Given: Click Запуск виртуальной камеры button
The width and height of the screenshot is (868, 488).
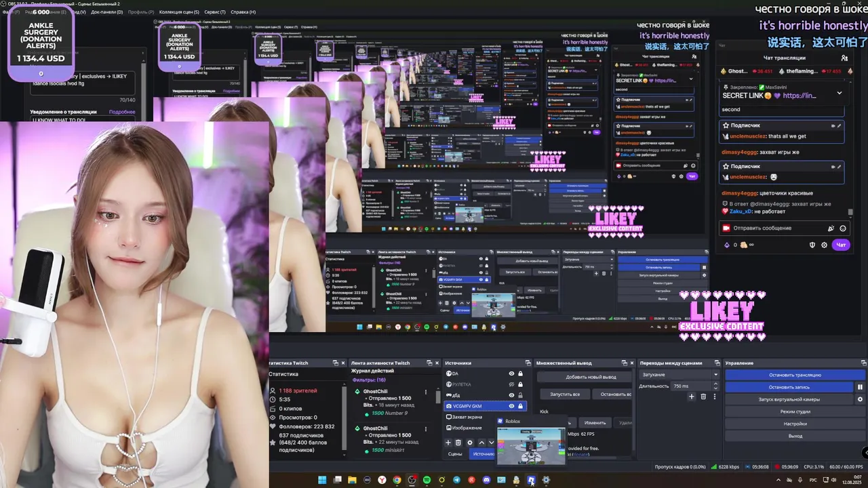Looking at the screenshot, I should (x=789, y=399).
